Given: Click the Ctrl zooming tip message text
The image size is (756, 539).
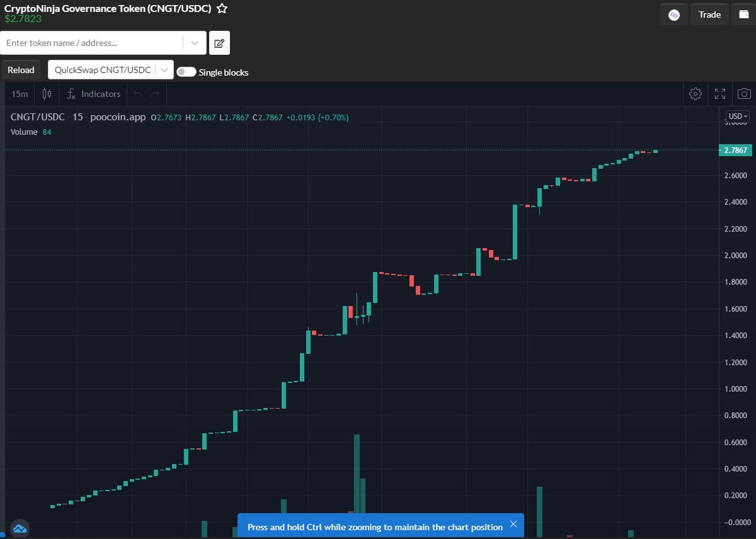Looking at the screenshot, I should [x=375, y=526].
